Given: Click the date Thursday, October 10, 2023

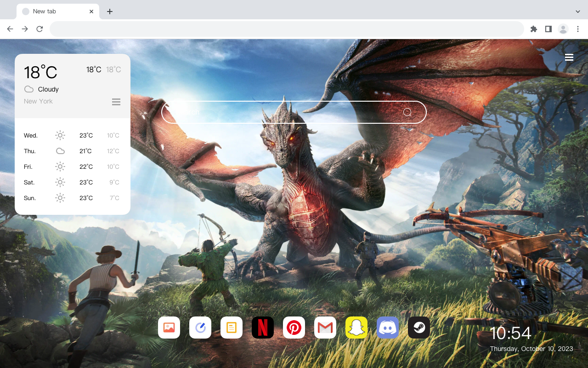Looking at the screenshot, I should pyautogui.click(x=531, y=349).
